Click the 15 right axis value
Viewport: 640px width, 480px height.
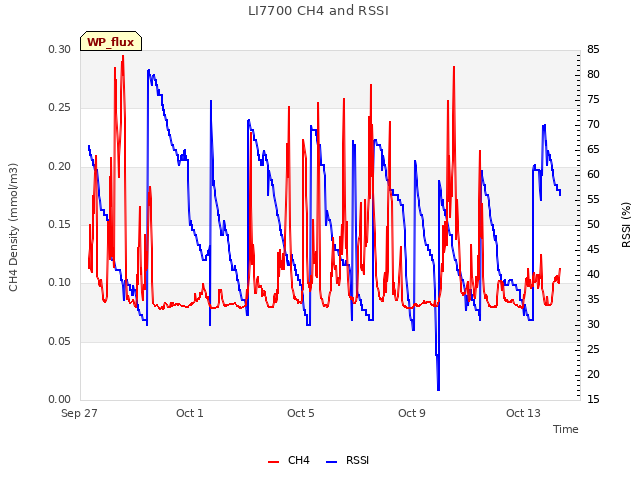[x=593, y=400]
